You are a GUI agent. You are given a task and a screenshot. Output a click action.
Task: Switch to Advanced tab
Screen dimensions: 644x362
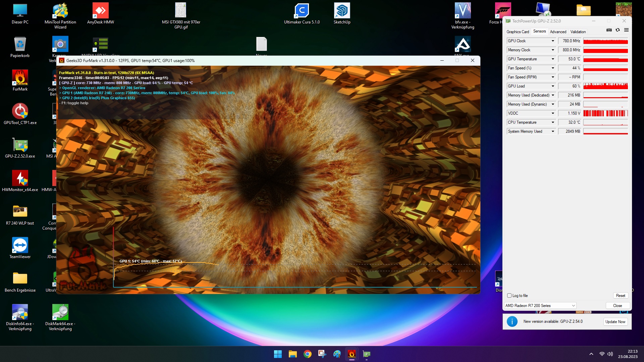(x=558, y=32)
